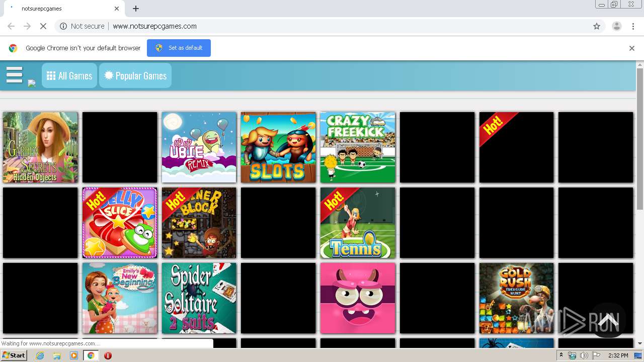
Task: Click the taskbar clock 2:32 PM
Action: [x=618, y=355]
